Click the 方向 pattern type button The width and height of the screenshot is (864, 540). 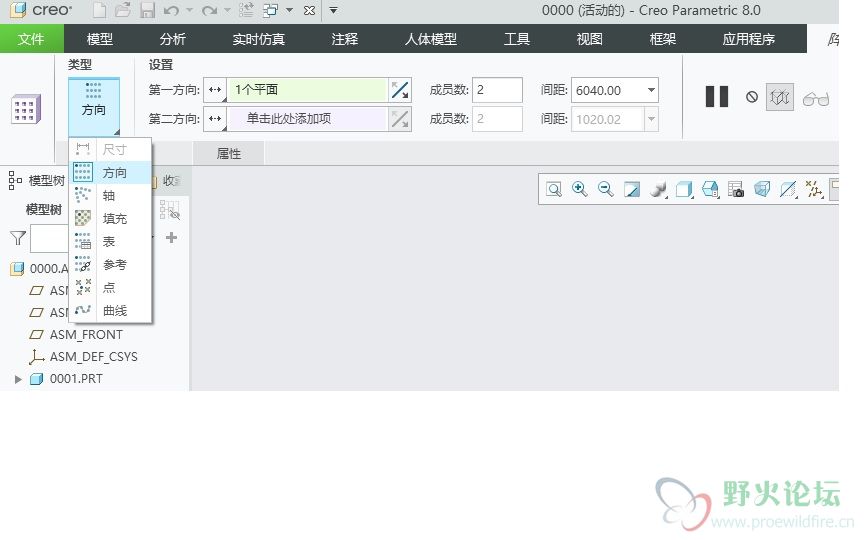coord(94,106)
